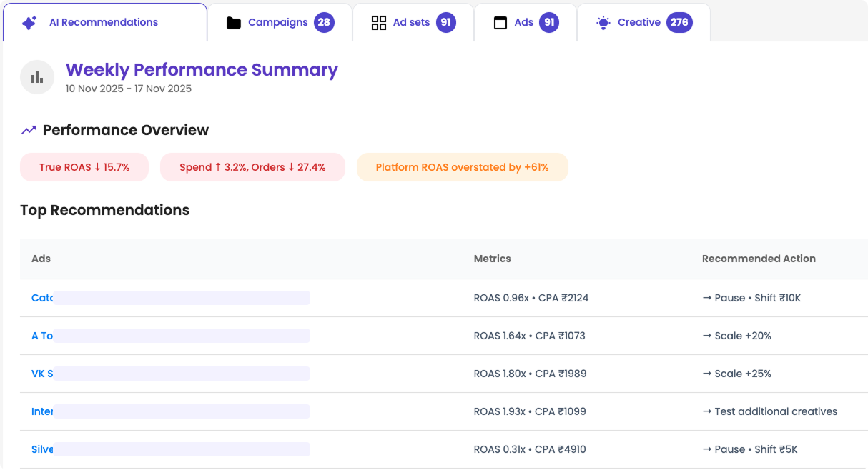Select the AI Recommendations tab
This screenshot has height=470, width=868.
tap(104, 22)
